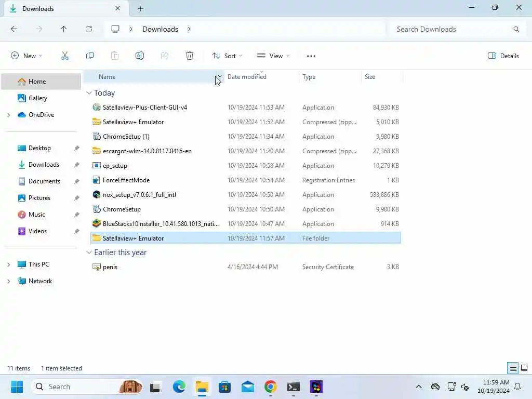Switch to large thumbnails view icon
532x399 pixels.
(524, 368)
